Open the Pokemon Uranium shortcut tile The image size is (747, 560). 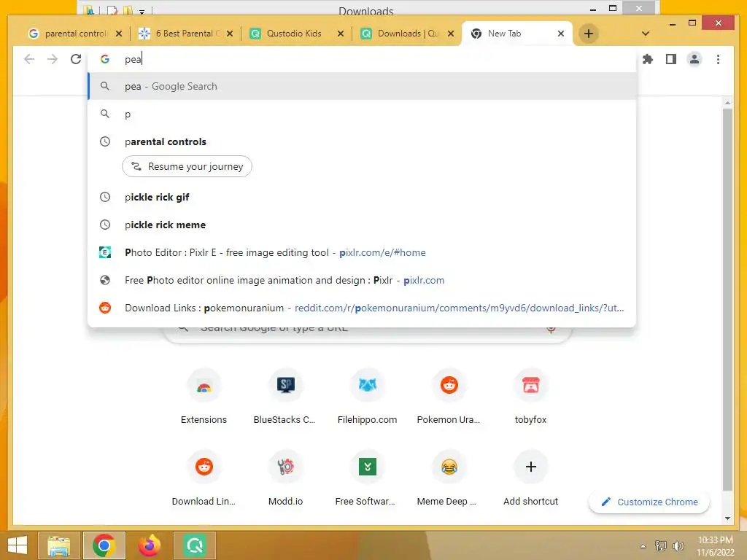(x=449, y=397)
